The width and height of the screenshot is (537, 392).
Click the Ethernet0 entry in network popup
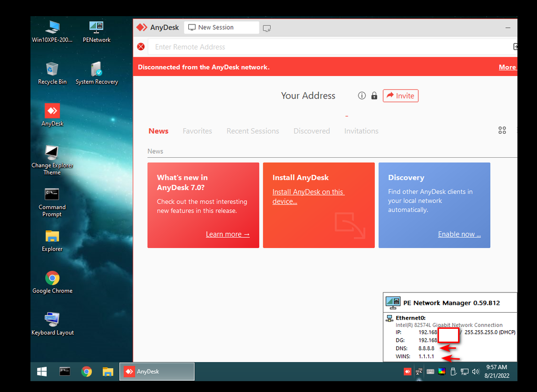point(410,318)
